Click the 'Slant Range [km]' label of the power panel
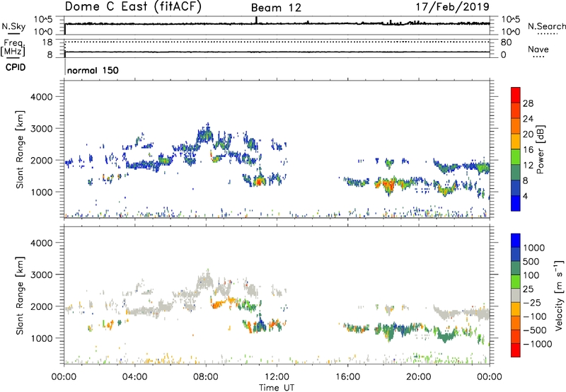Image resolution: width=566 pixels, height=392 pixels. [21, 149]
